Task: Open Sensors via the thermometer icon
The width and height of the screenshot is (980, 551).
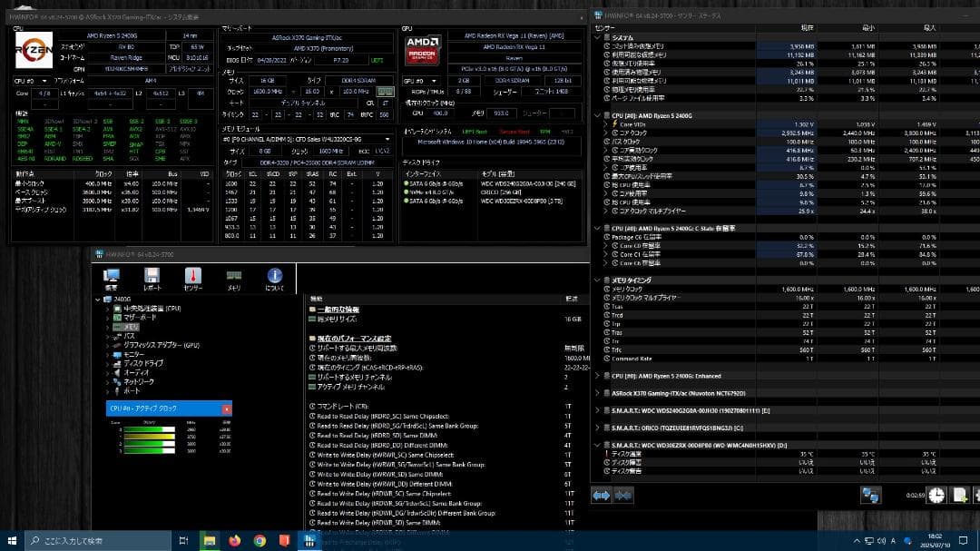Action: 192,279
